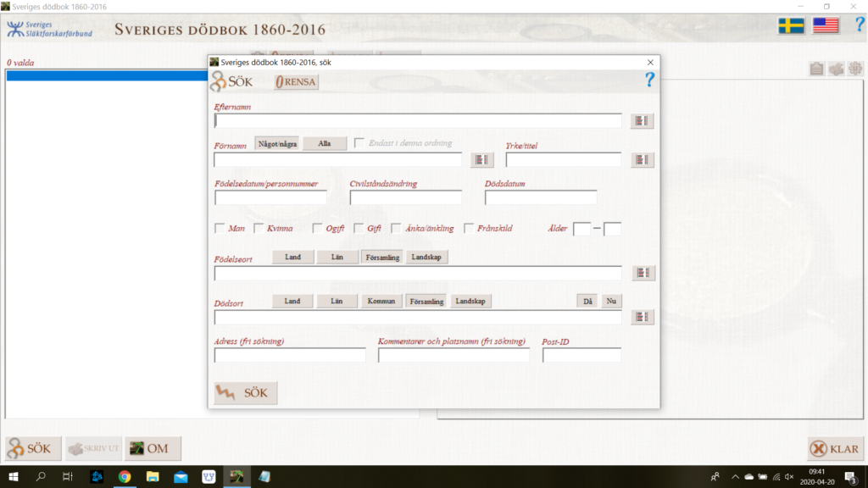Select Dödsort 'Land' option
The image size is (868, 488).
click(292, 302)
